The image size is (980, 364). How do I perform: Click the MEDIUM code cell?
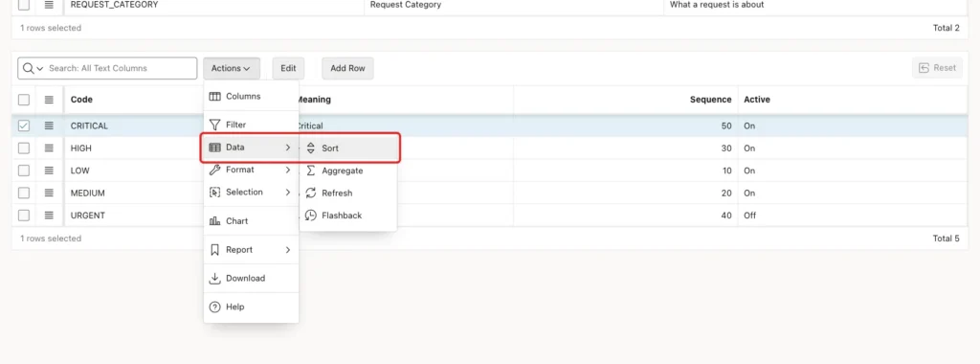coord(87,193)
